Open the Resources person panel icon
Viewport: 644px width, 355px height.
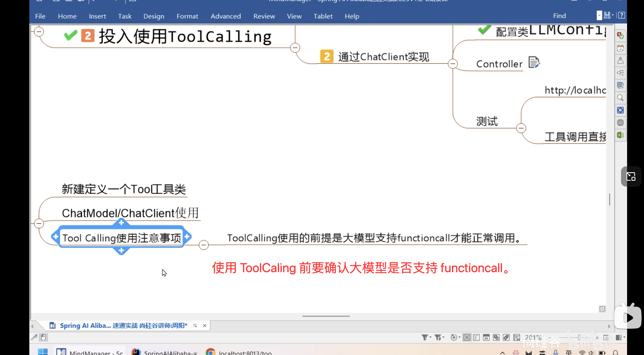(620, 61)
